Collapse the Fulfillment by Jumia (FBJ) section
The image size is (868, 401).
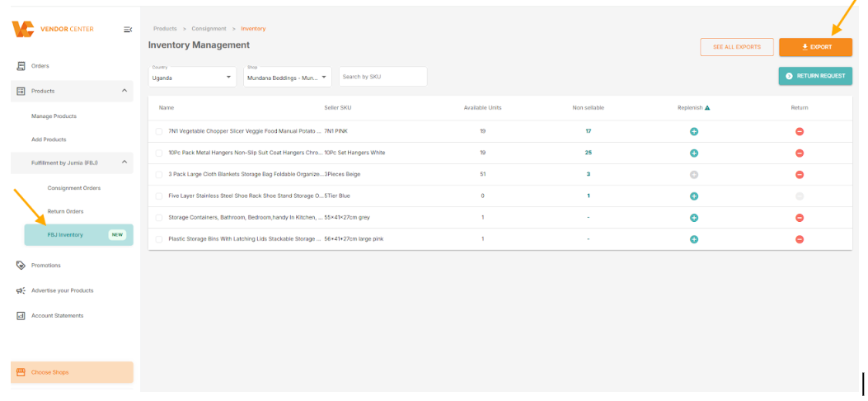click(x=124, y=163)
